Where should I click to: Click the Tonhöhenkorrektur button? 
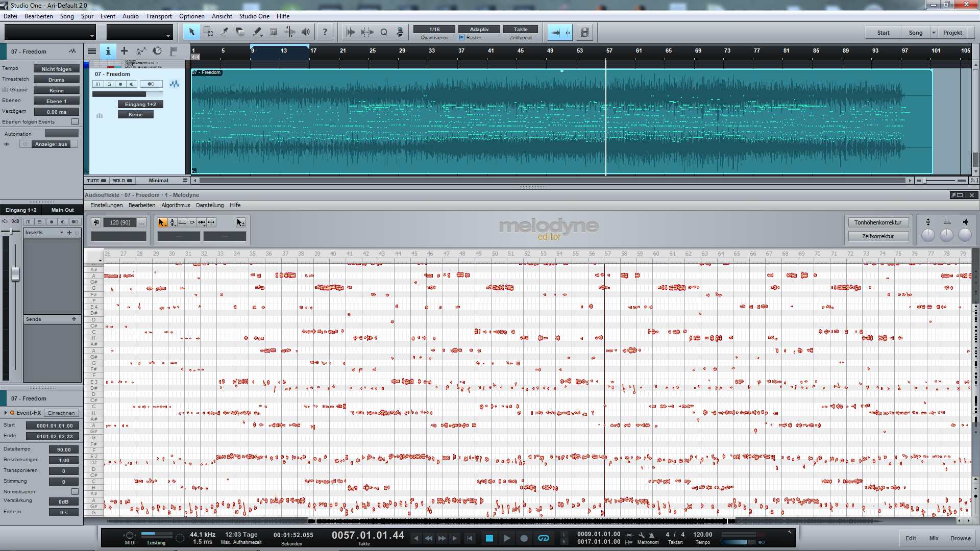click(878, 222)
